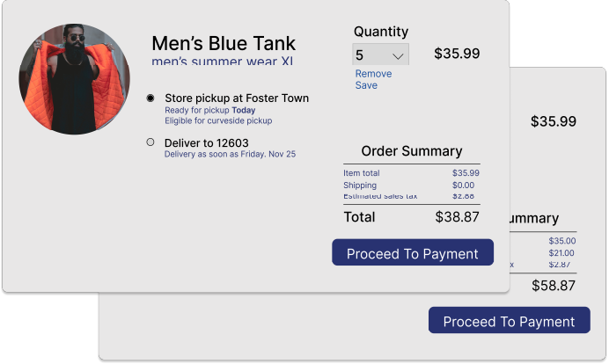
Task: Click the chevron arrow in Quantity box
Action: 398,55
